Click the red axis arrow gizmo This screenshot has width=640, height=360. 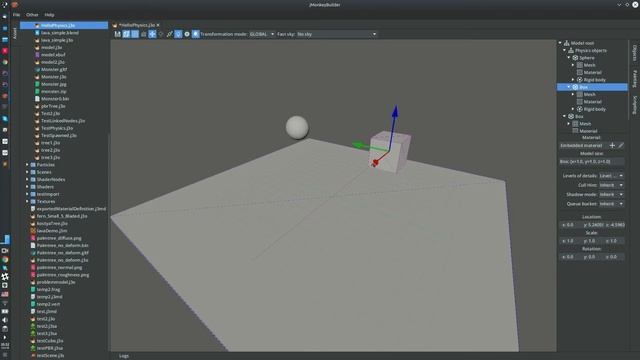point(375,163)
